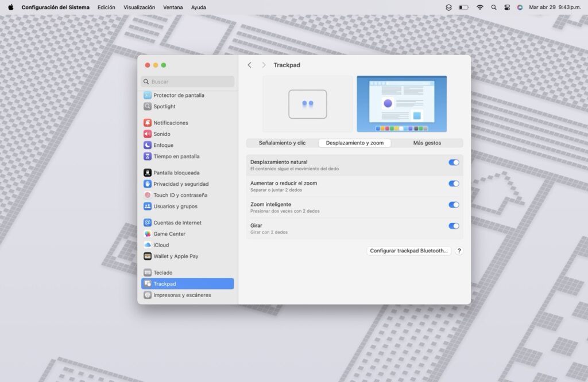Click Configurar trackpad Bluetooth button
This screenshot has width=588, height=382.
(409, 251)
